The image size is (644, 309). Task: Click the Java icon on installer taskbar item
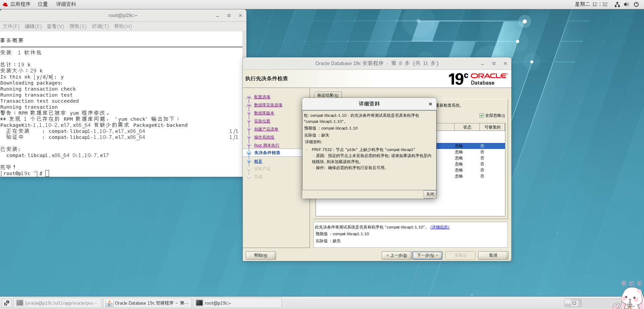click(x=109, y=303)
